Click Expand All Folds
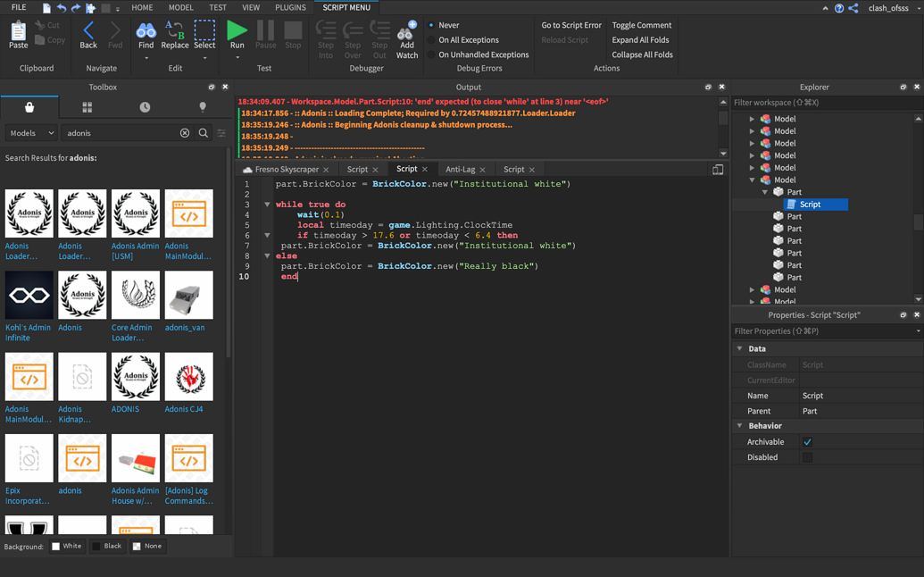924x577 pixels. [641, 40]
